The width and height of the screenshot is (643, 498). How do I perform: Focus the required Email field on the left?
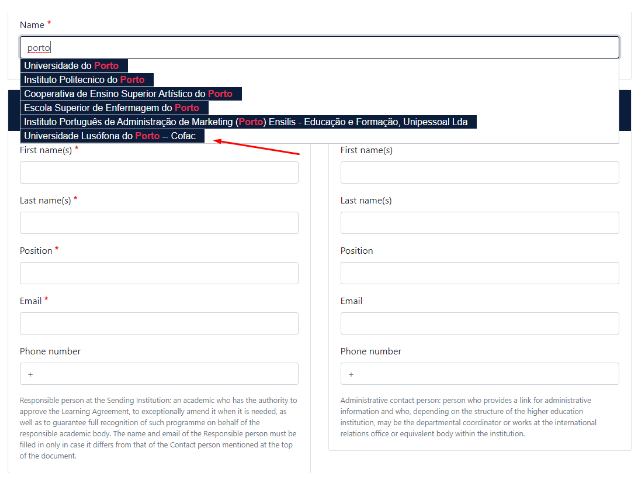click(159, 323)
